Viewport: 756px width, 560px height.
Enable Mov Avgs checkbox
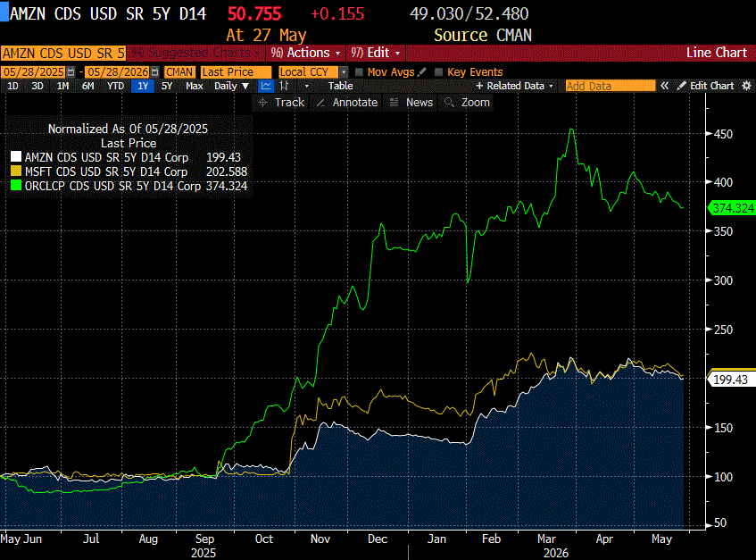click(x=359, y=71)
